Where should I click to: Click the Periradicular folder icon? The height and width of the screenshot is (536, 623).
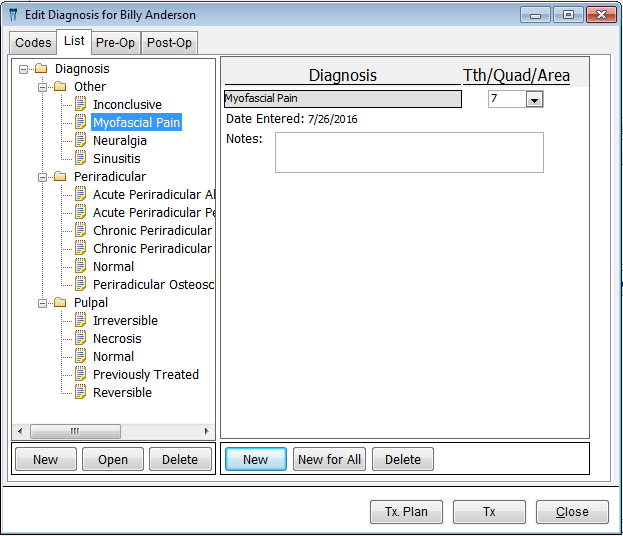click(x=62, y=177)
